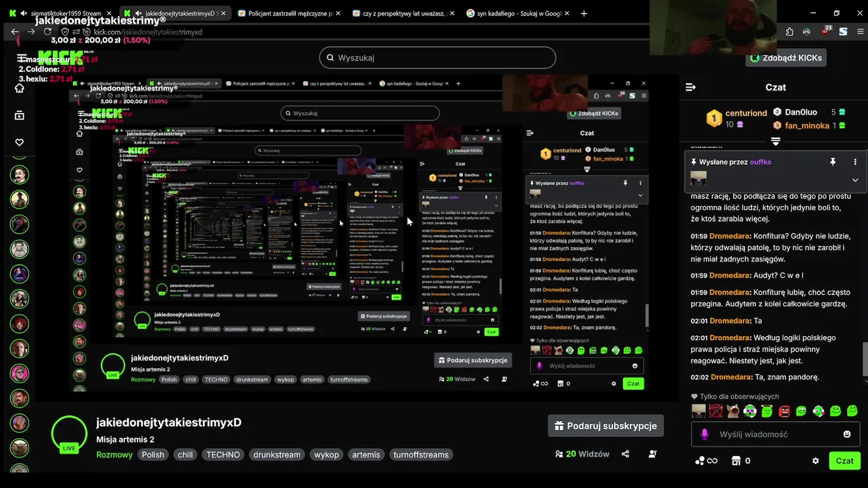The image size is (868, 488).
Task: Open centuriond top gifter profile
Action: tap(745, 113)
